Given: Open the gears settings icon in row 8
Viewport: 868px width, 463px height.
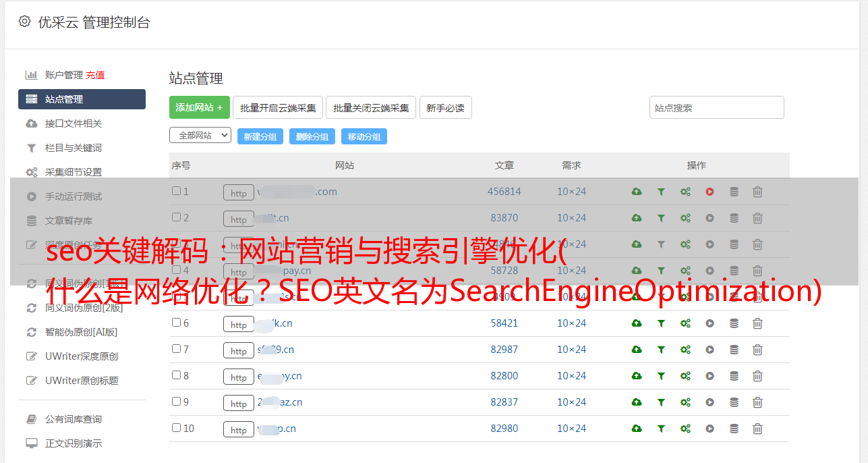Looking at the screenshot, I should pos(685,376).
